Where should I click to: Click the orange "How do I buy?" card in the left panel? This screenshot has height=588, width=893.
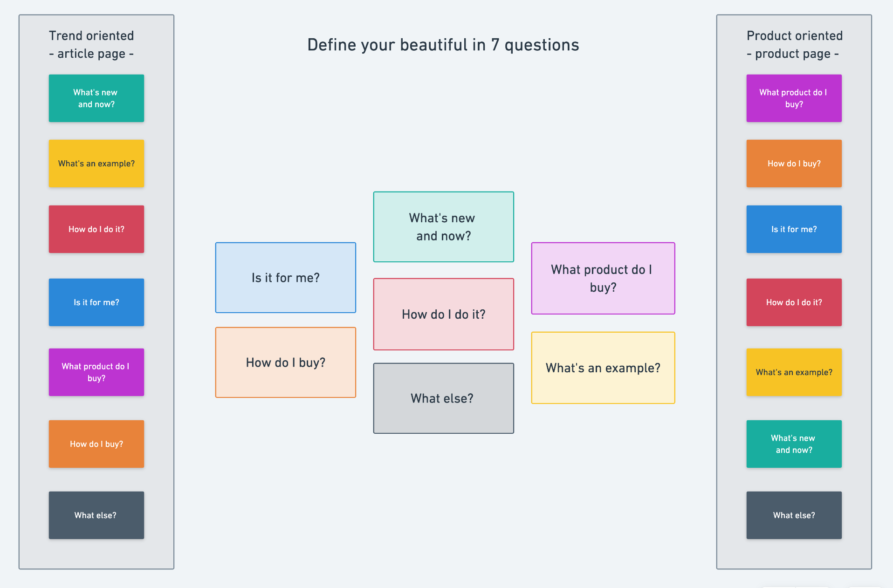[96, 444]
